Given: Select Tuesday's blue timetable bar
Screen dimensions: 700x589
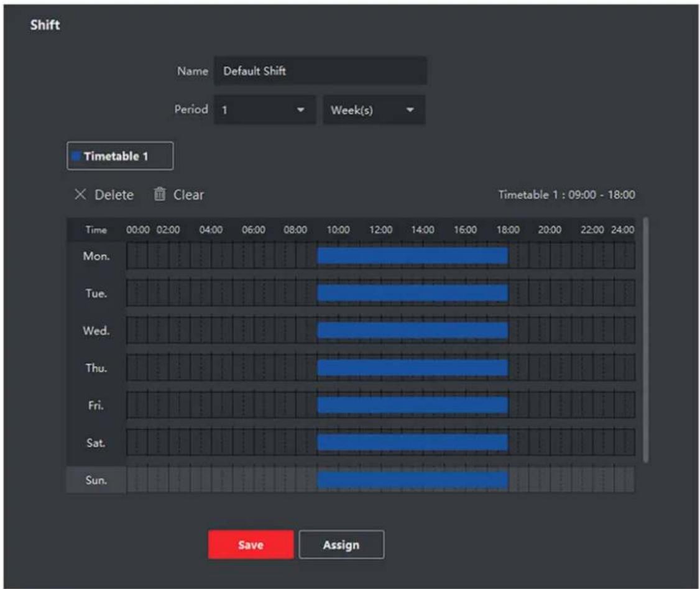Looking at the screenshot, I should 413,293.
